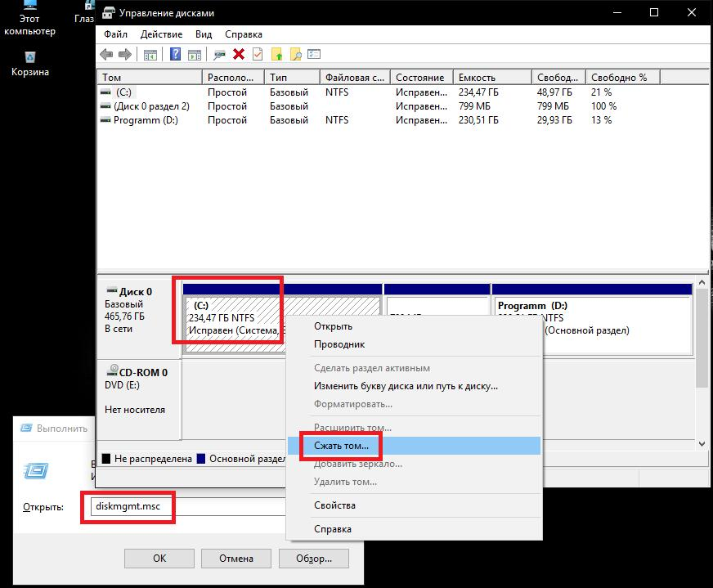Click the 13 % free cell

[x=601, y=120]
